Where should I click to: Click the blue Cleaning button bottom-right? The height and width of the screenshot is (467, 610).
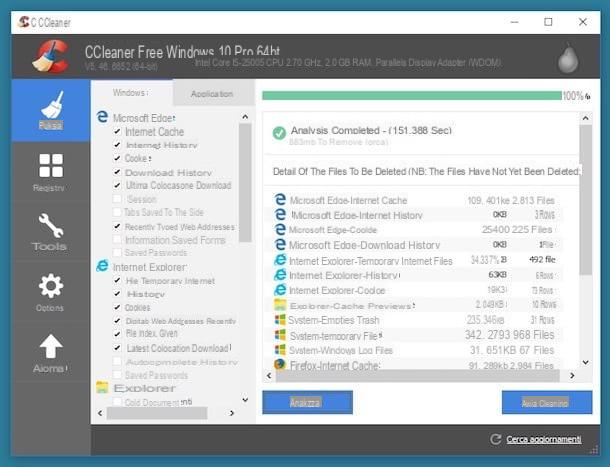(x=547, y=402)
